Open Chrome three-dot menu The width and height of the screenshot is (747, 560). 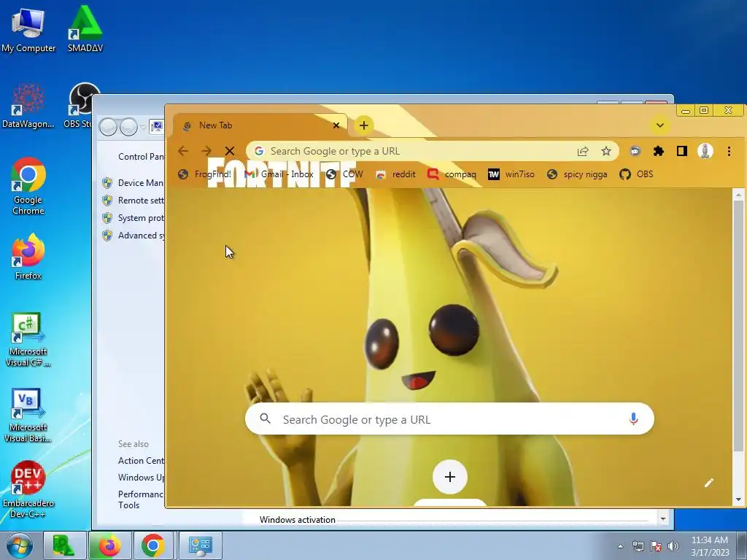tap(729, 151)
